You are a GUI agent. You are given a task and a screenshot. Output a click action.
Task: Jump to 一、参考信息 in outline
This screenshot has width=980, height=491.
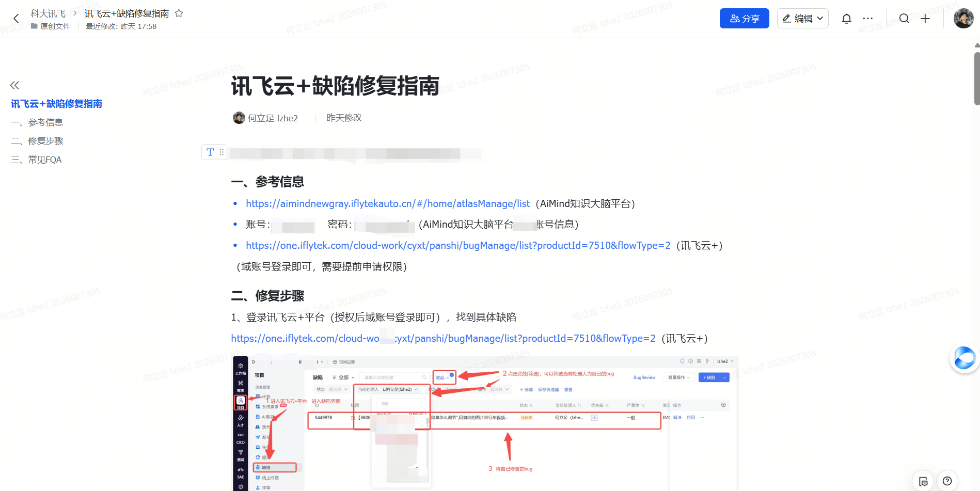tap(37, 122)
